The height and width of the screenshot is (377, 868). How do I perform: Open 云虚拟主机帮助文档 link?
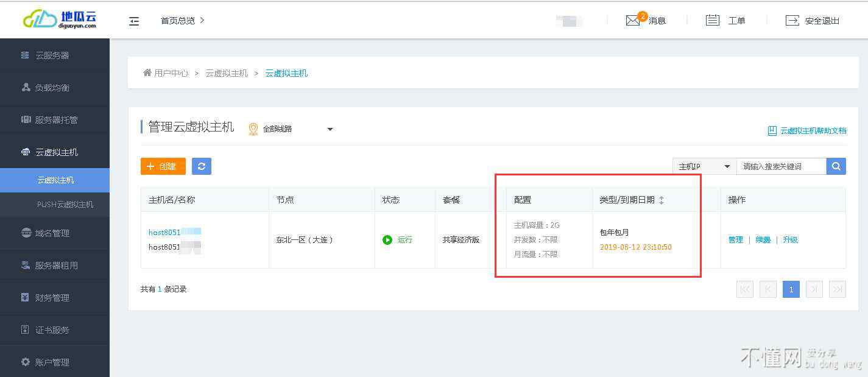[813, 131]
